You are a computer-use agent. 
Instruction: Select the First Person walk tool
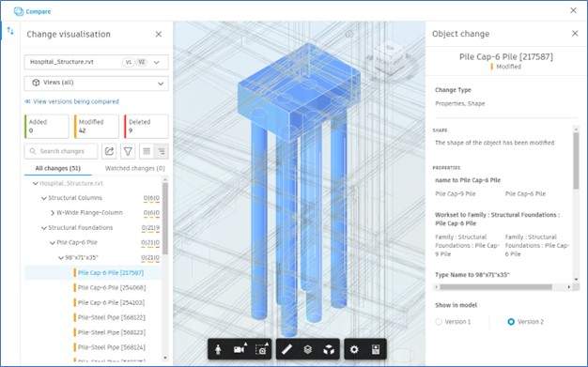click(x=218, y=349)
